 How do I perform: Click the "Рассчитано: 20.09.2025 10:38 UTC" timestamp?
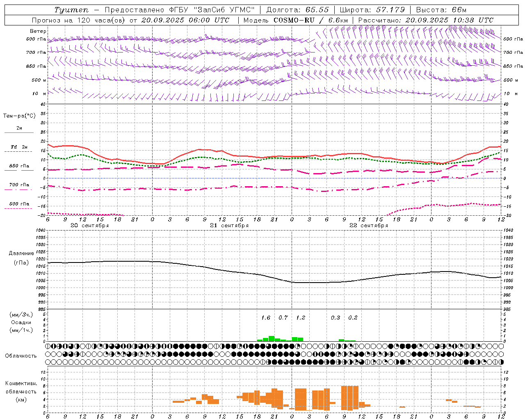coord(426,20)
